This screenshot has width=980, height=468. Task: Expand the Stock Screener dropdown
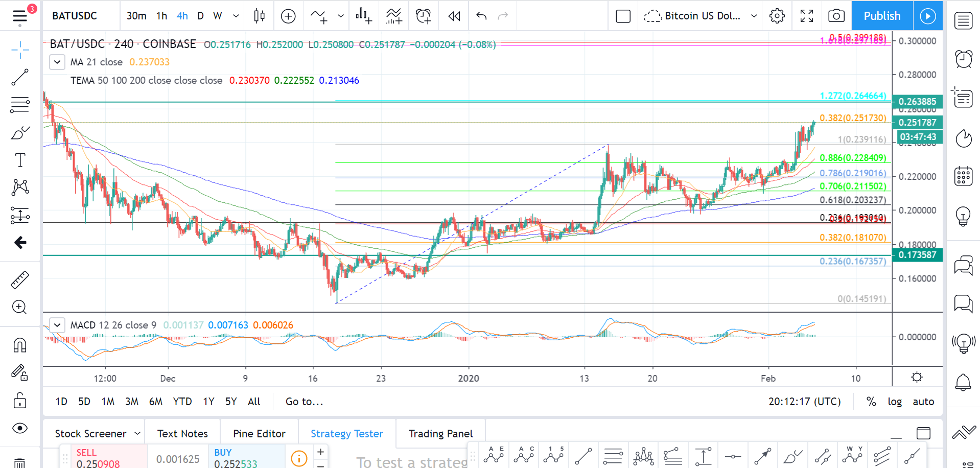[137, 433]
